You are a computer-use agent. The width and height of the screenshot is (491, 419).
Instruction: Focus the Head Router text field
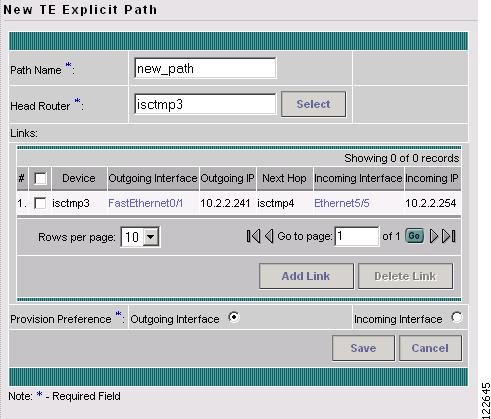(205, 104)
